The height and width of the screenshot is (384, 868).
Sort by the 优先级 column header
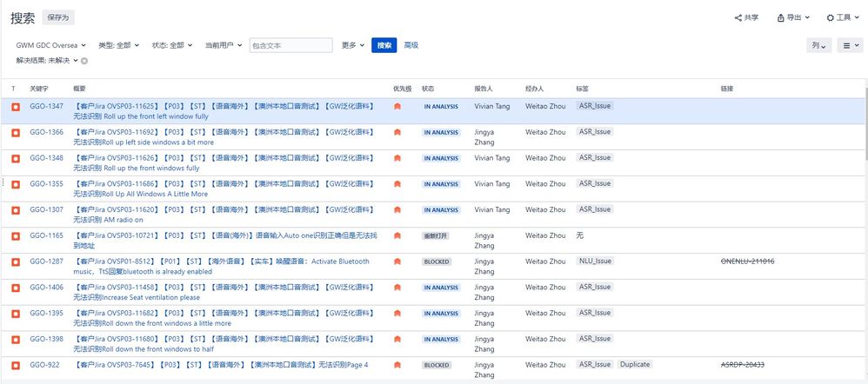tap(403, 89)
